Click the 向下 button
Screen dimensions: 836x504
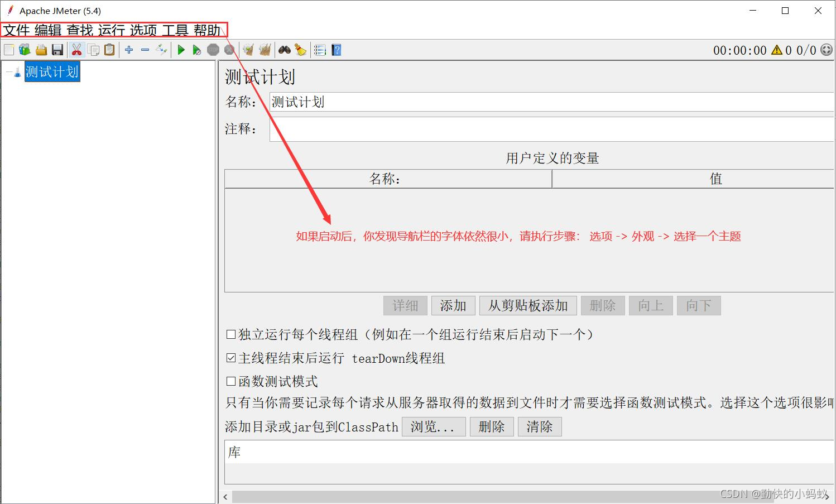coord(699,305)
